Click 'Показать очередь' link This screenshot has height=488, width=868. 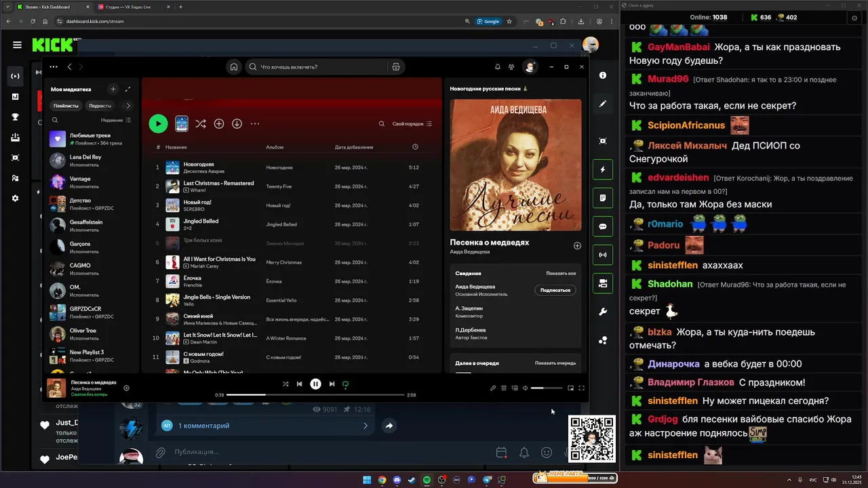click(555, 363)
